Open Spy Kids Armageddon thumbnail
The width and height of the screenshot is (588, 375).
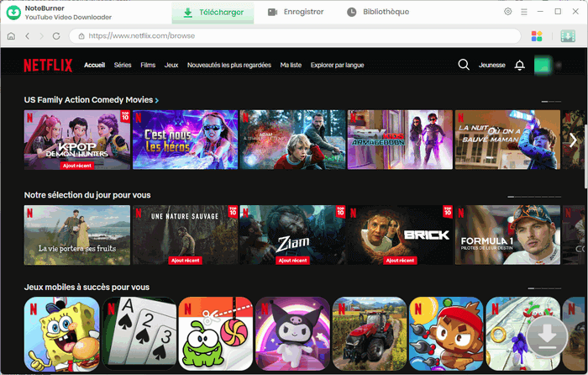400,140
